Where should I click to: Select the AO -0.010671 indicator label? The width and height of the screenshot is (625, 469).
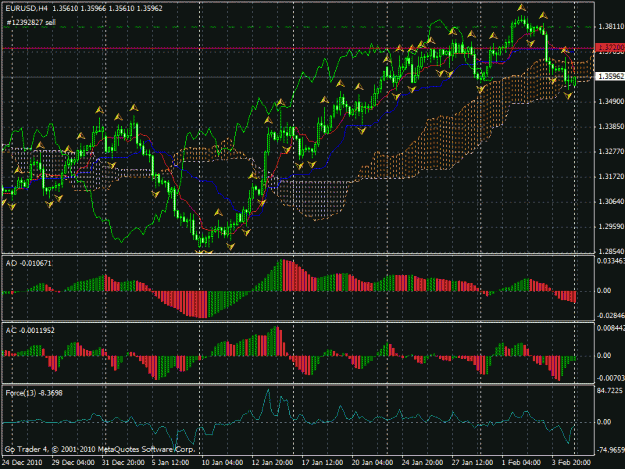click(x=28, y=263)
